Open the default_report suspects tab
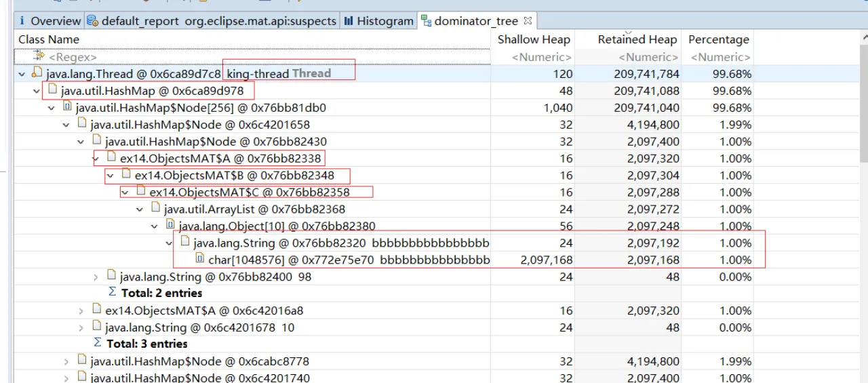The image size is (868, 383). coord(212,21)
